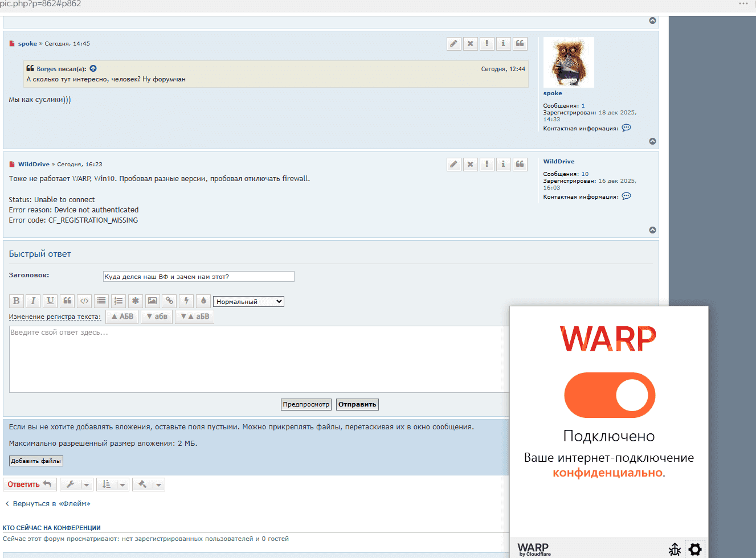
Task: Quote WildDrive's post
Action: (520, 165)
